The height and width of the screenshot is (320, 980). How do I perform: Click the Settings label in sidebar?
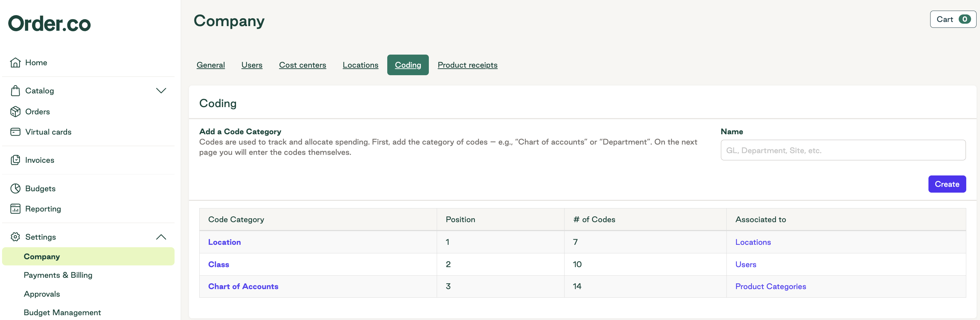(x=40, y=237)
